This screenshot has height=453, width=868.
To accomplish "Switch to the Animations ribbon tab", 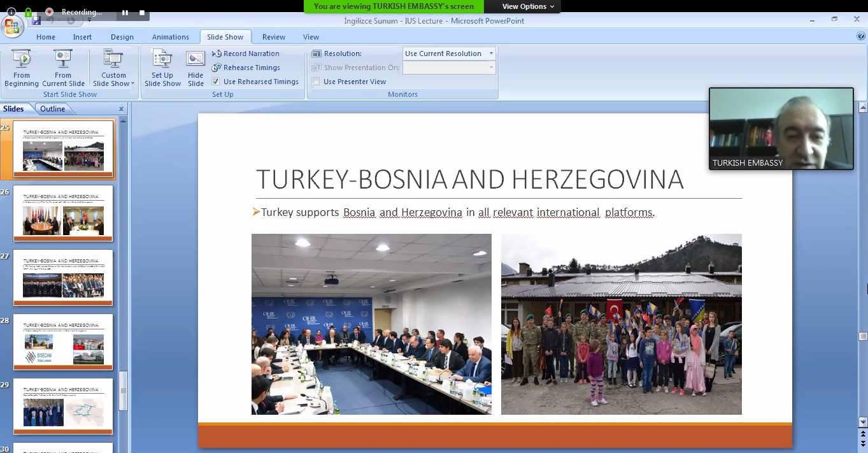I will pyautogui.click(x=170, y=37).
